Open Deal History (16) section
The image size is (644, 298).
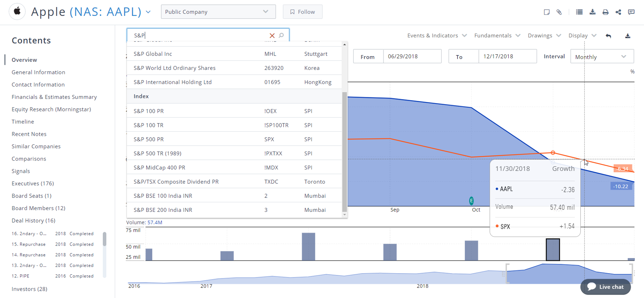[34, 220]
